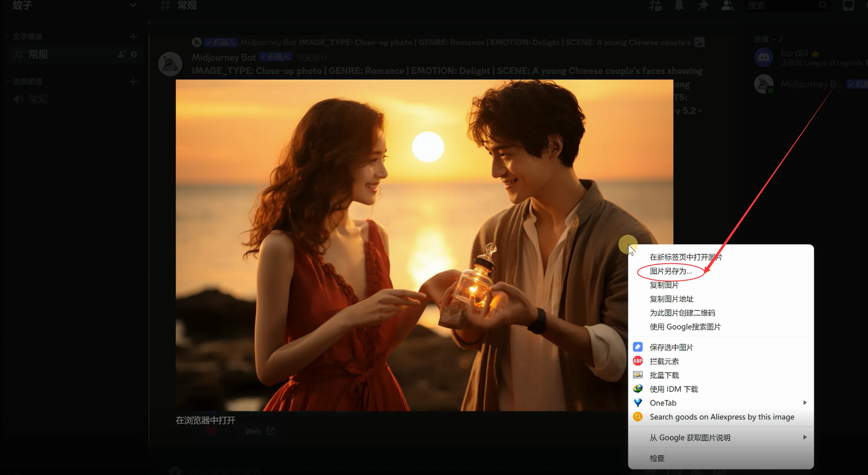
Task: Open the inbox icon at top right
Action: [x=848, y=5]
